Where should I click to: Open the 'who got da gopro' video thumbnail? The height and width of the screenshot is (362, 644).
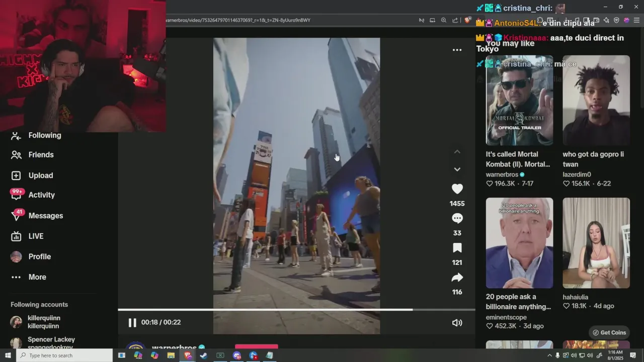click(596, 100)
